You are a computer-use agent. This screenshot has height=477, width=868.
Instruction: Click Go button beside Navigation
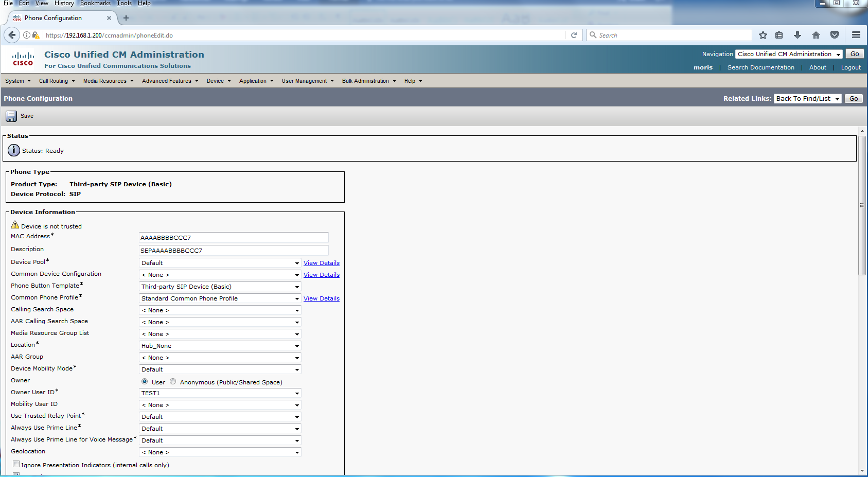pos(855,54)
